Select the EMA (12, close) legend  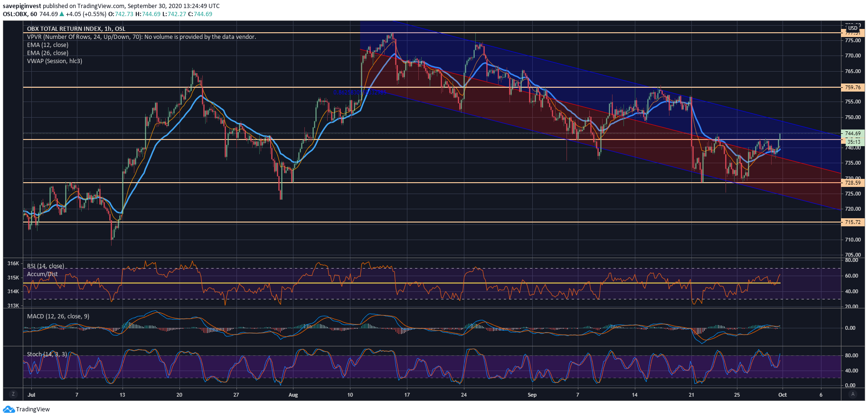(x=47, y=45)
